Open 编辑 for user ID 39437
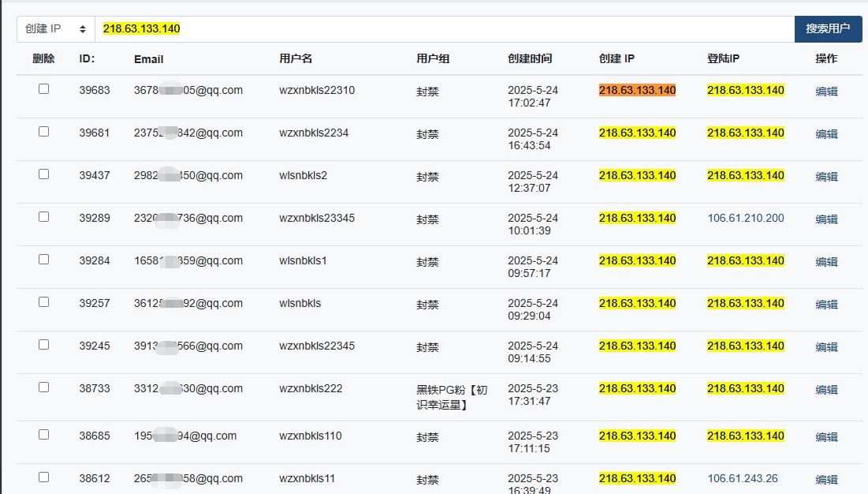The width and height of the screenshot is (868, 494). point(826,177)
